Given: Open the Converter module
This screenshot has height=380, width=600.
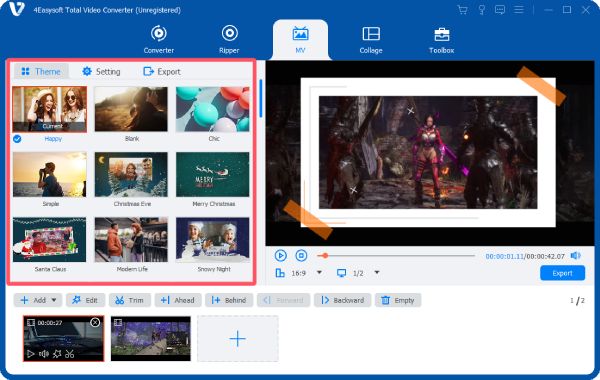Looking at the screenshot, I should point(158,39).
